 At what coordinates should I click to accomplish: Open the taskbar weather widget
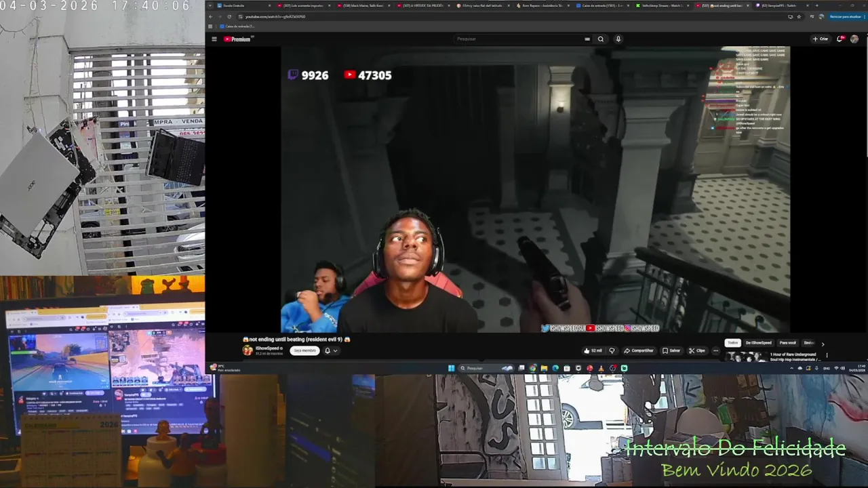click(226, 368)
